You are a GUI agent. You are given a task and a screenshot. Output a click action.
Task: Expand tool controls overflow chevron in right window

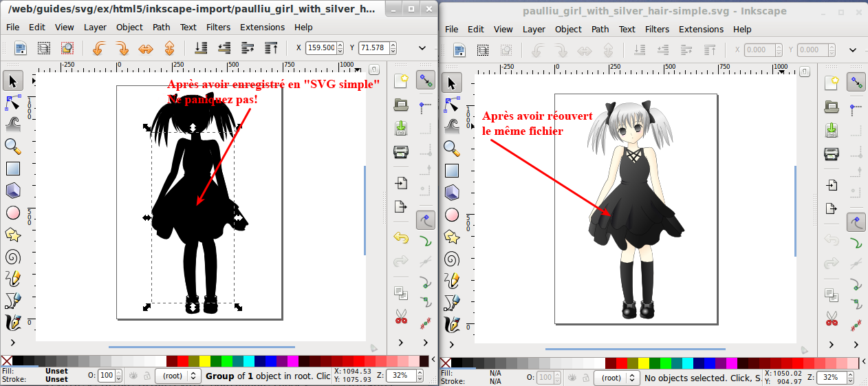(x=853, y=50)
